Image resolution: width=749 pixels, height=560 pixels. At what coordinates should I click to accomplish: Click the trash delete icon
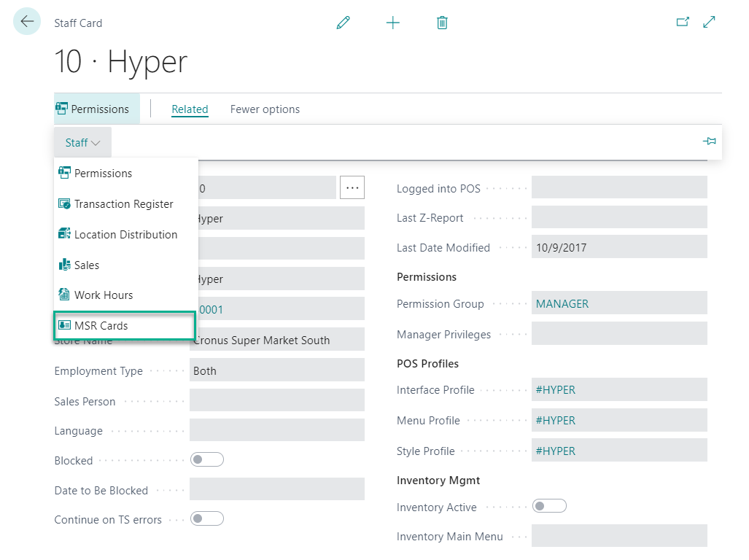(442, 23)
